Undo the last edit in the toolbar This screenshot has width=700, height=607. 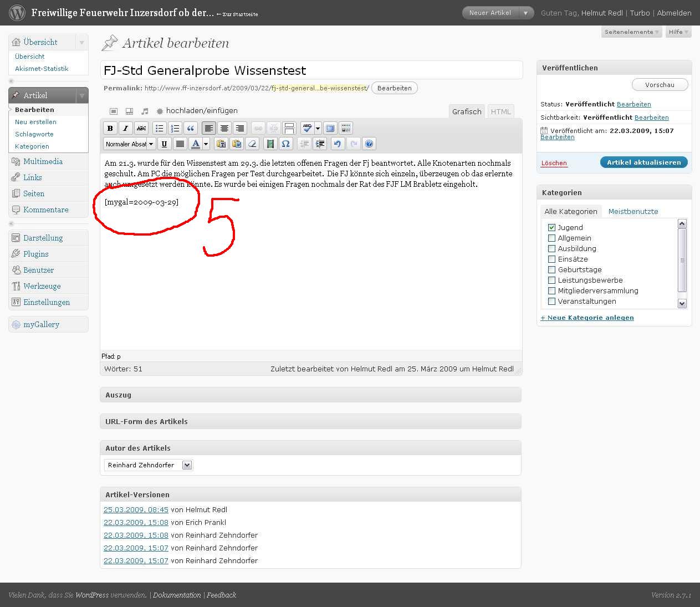pos(337,144)
